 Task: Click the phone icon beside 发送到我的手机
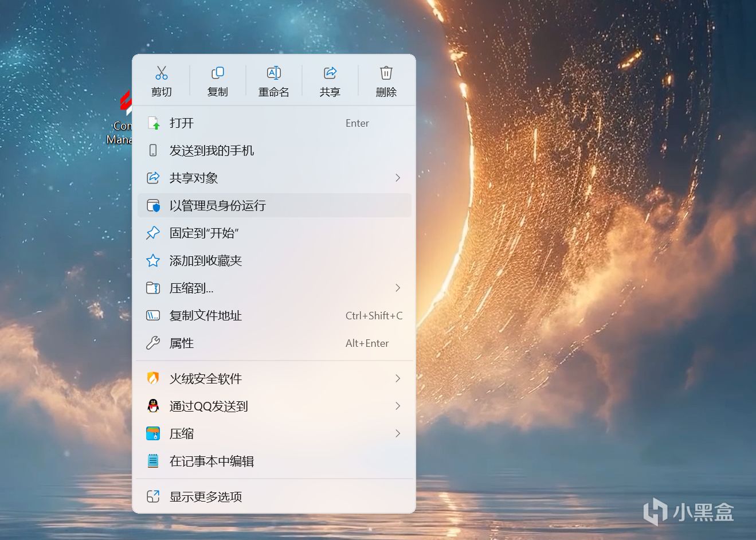click(x=153, y=150)
